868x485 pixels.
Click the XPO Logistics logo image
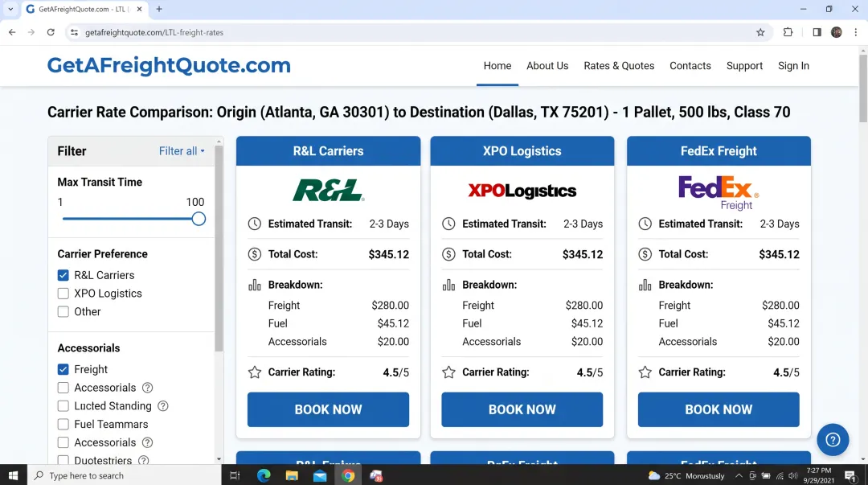(522, 191)
